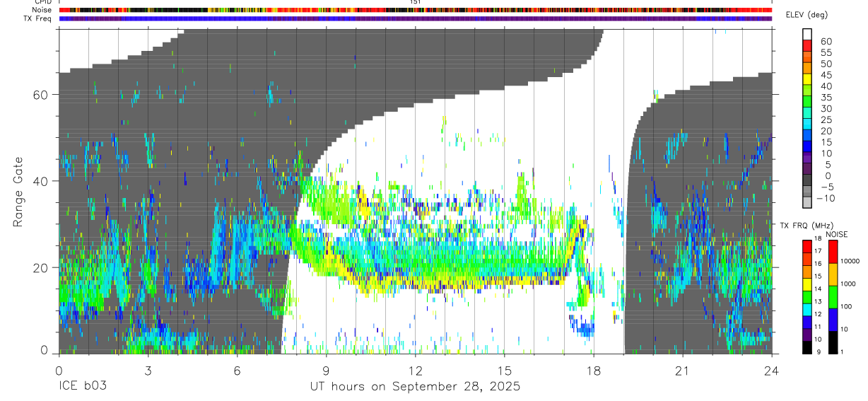This screenshot has height=401, width=868.
Task: Click the yellow 14–15 MHz segment of the TX FRQ bar
Action: tap(807, 284)
